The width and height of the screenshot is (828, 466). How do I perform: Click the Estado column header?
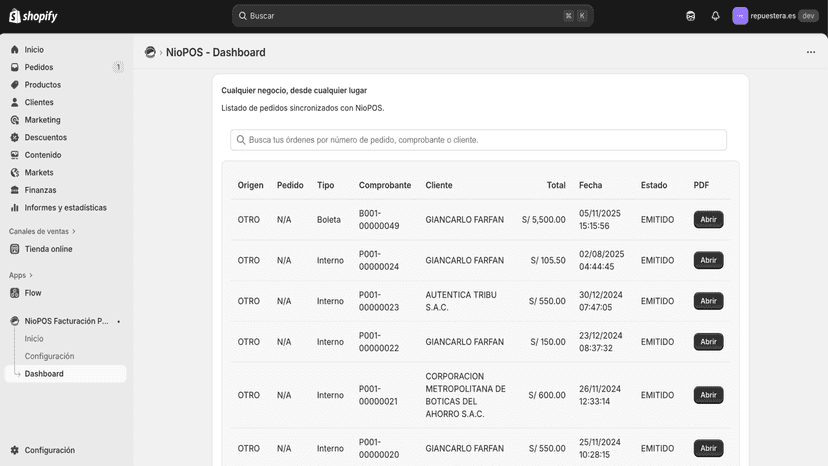click(x=654, y=185)
